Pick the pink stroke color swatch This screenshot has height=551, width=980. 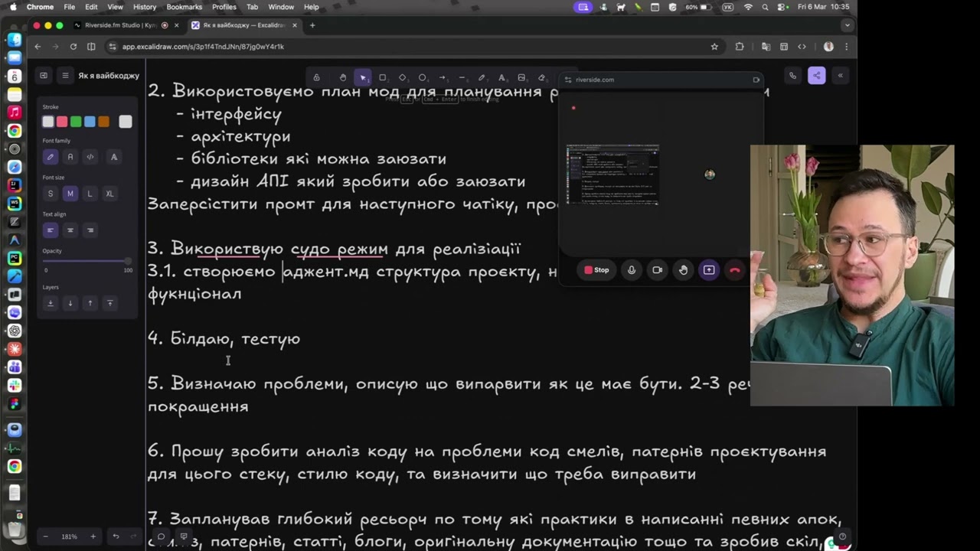coord(62,121)
